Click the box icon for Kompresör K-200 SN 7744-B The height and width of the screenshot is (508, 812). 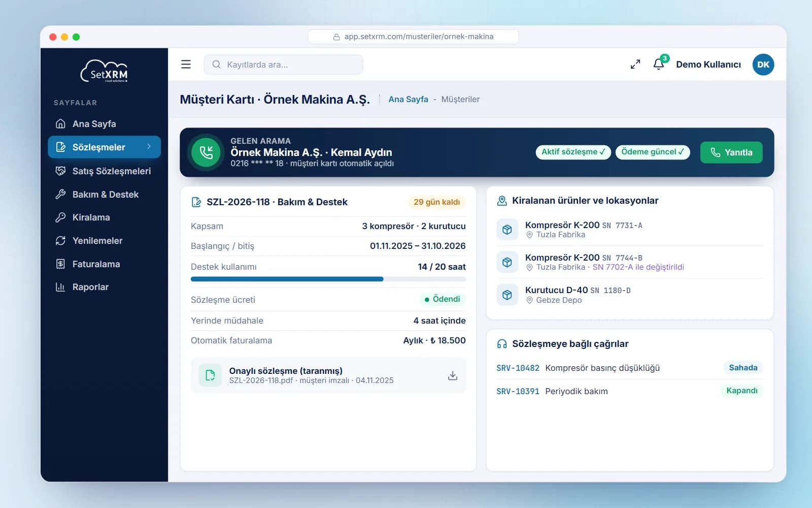click(x=507, y=262)
